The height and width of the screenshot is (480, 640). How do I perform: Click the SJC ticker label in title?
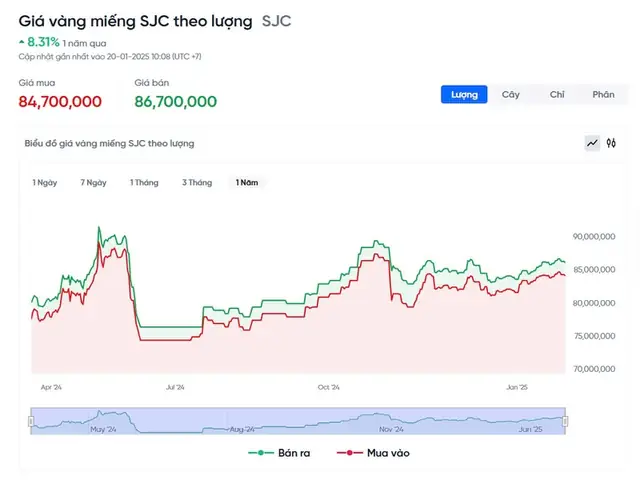coord(276,21)
